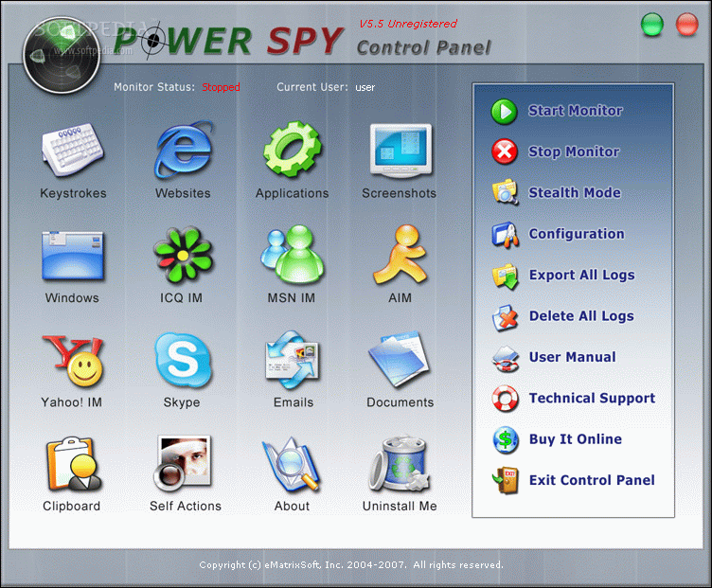Follow the Buy It Online link text

click(x=576, y=439)
